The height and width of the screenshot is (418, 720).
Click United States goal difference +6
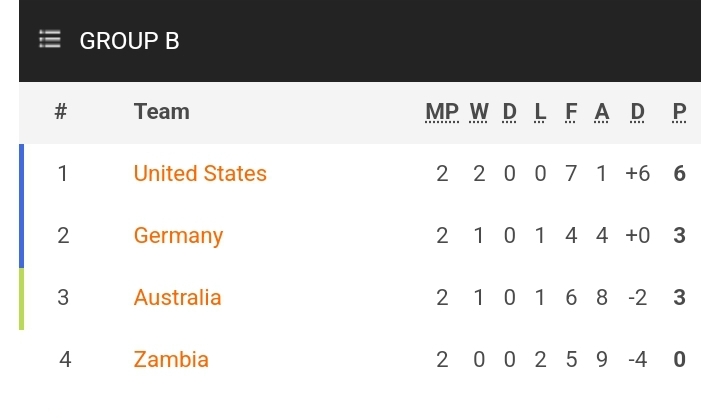[x=638, y=174]
